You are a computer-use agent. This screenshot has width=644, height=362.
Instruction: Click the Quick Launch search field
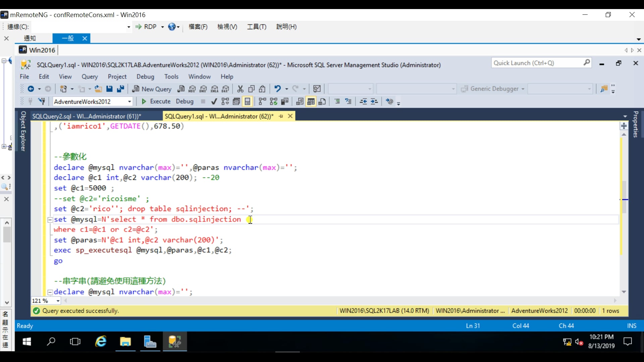[x=537, y=63]
